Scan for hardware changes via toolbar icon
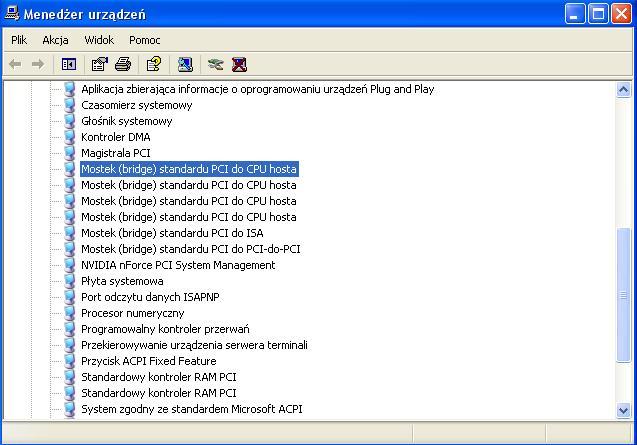The image size is (637, 445). tap(185, 64)
